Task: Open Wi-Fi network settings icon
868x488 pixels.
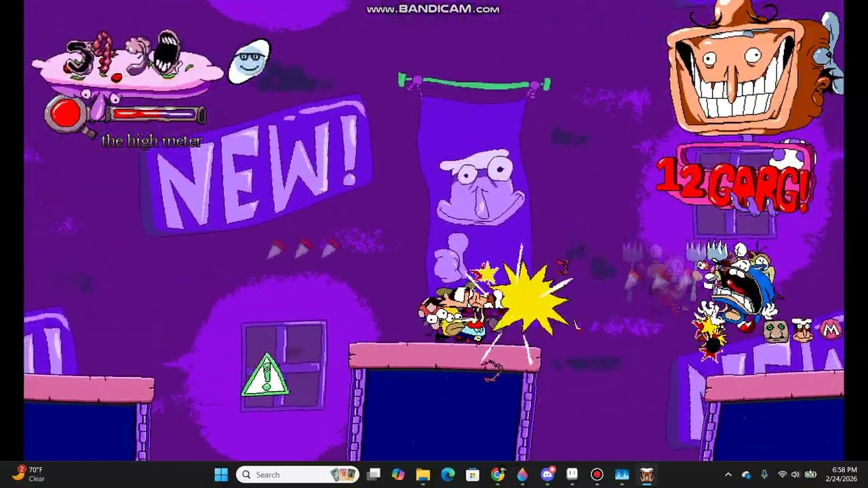Action: (782, 474)
